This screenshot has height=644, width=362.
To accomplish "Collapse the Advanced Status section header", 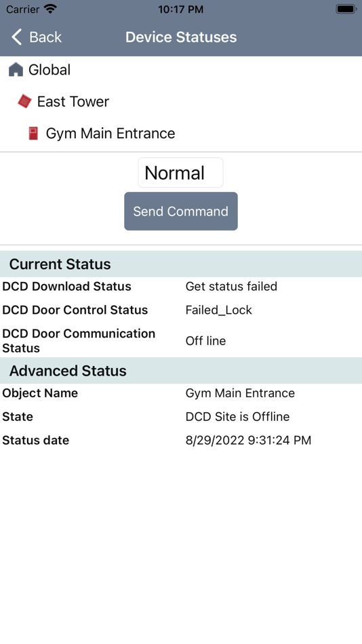I will click(x=181, y=370).
